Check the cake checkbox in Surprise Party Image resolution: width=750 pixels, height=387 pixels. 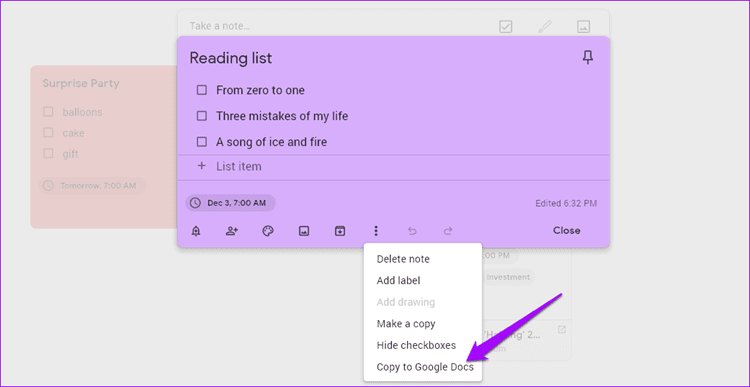tap(48, 133)
